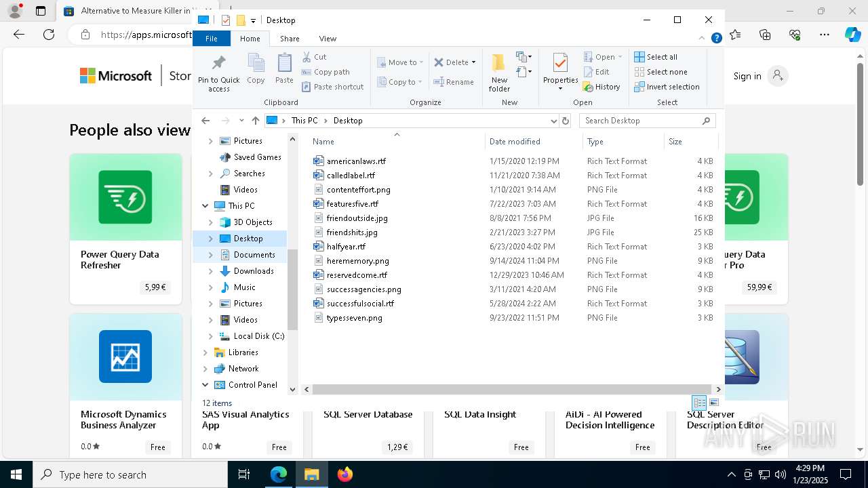Sort by Name column header
The height and width of the screenshot is (488, 868).
coord(397,142)
